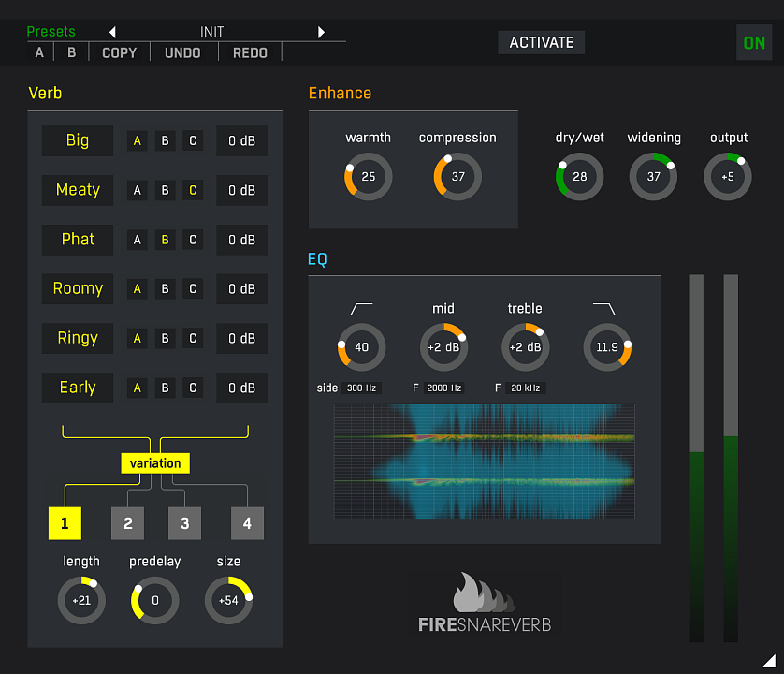Click the UNDO button
The image size is (784, 674).
(x=183, y=52)
